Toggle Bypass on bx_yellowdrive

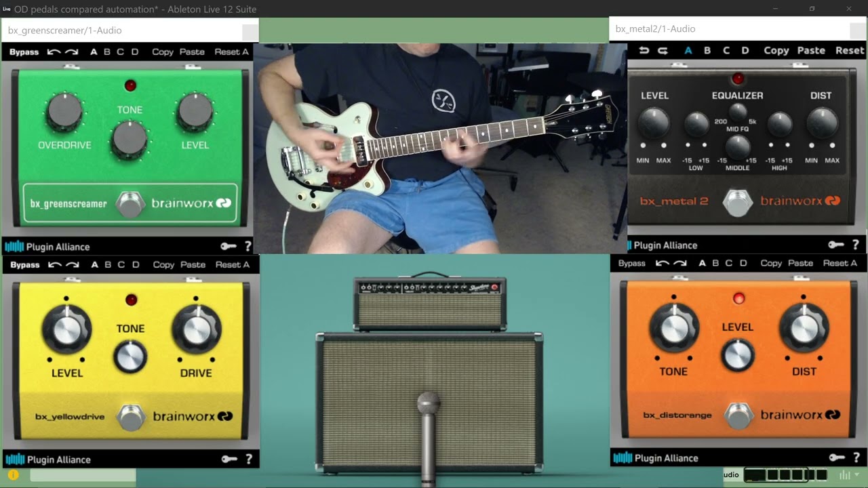click(x=25, y=265)
